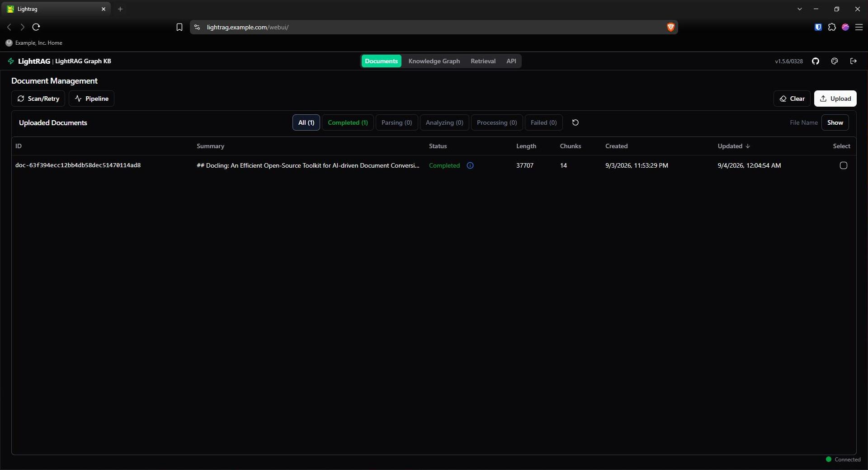Click the document status info icon
Viewport: 868px width, 470px height.
pos(470,165)
